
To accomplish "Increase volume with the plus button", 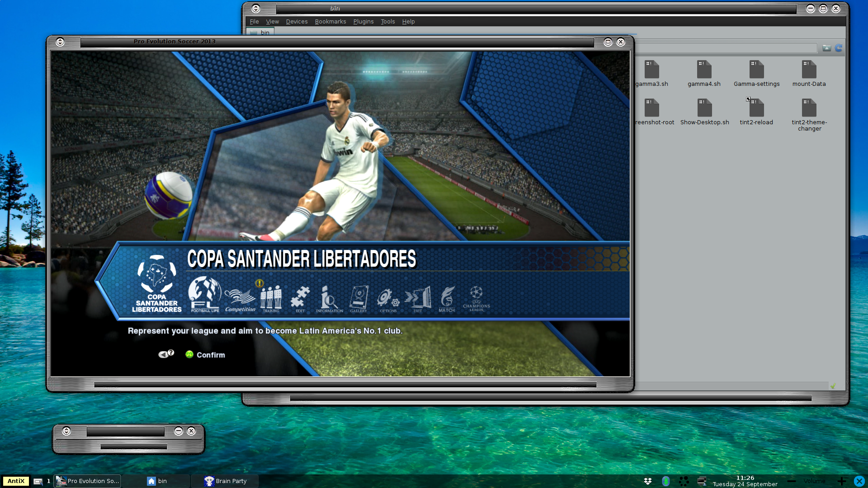I will [x=841, y=481].
